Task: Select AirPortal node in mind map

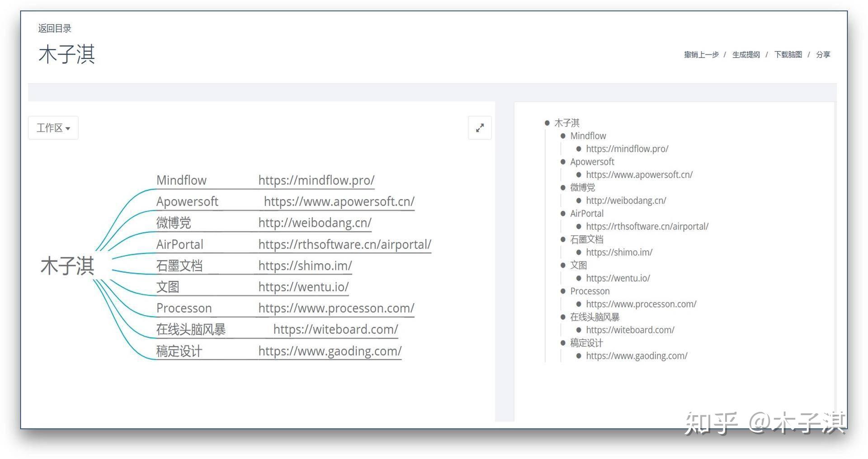Action: click(x=179, y=245)
